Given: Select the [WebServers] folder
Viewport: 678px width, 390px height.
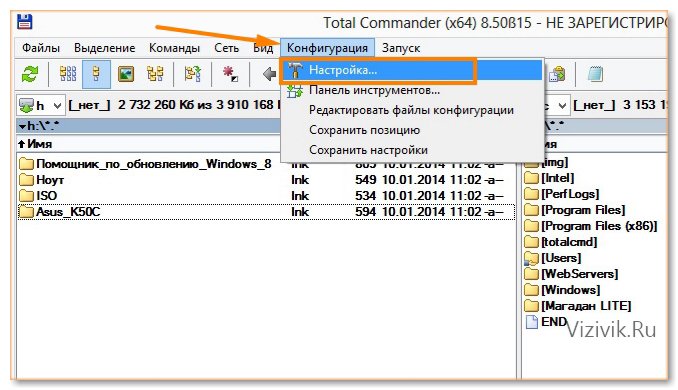Looking at the screenshot, I should click(572, 274).
